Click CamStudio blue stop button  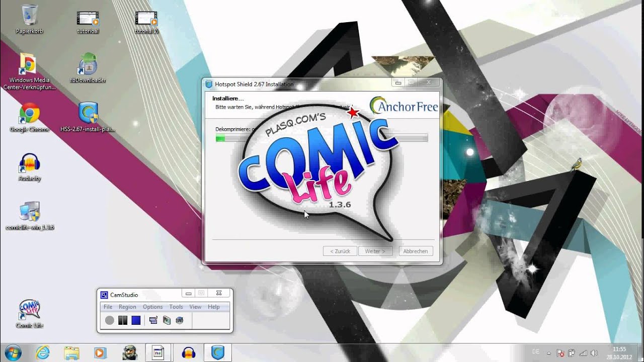click(x=136, y=320)
